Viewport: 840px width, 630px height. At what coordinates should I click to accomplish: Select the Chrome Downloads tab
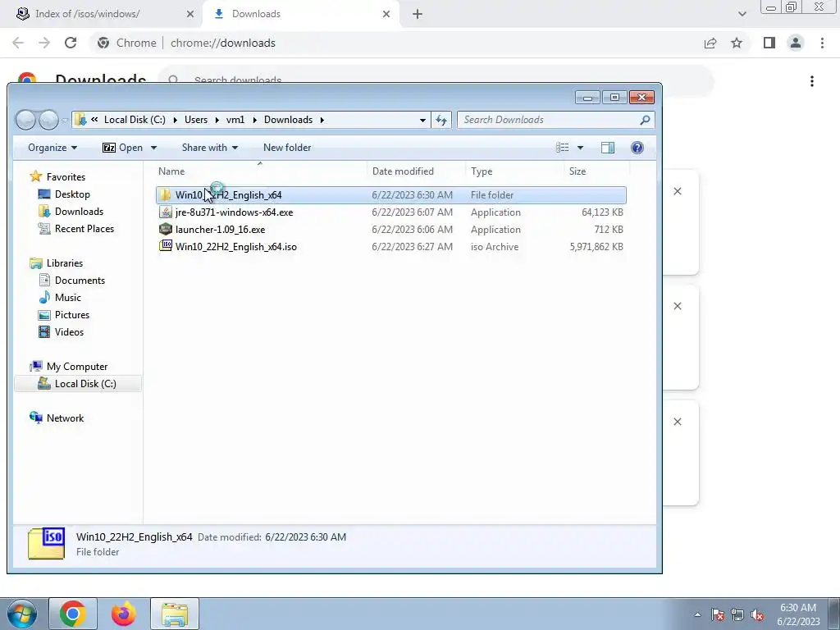(x=256, y=14)
